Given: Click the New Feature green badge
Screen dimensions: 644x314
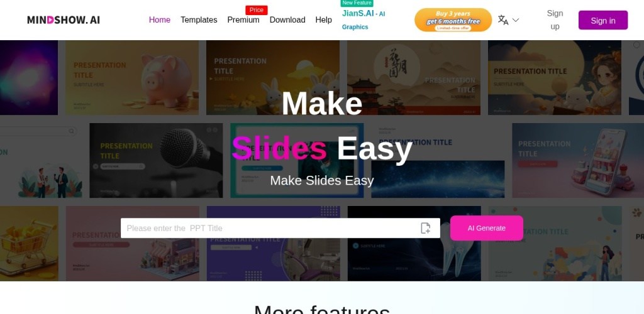Looking at the screenshot, I should [357, 3].
